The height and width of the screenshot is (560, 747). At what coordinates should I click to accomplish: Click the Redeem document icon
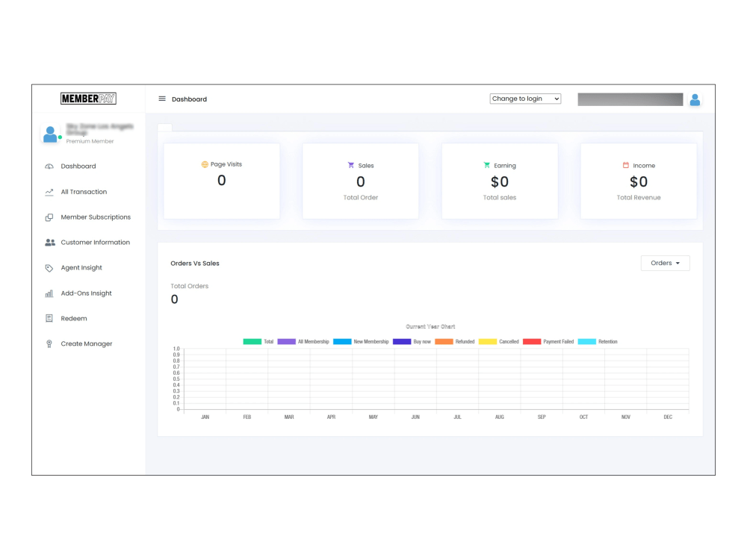point(49,318)
